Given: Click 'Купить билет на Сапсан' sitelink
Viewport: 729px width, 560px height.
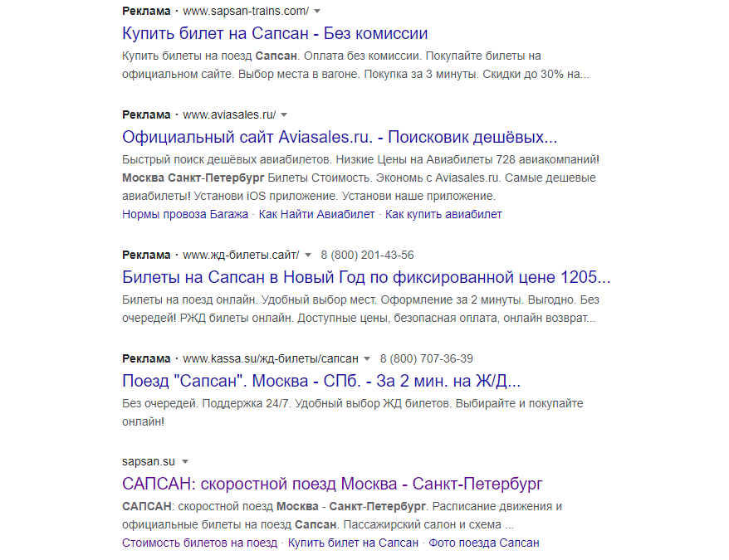Looking at the screenshot, I should pos(354,543).
